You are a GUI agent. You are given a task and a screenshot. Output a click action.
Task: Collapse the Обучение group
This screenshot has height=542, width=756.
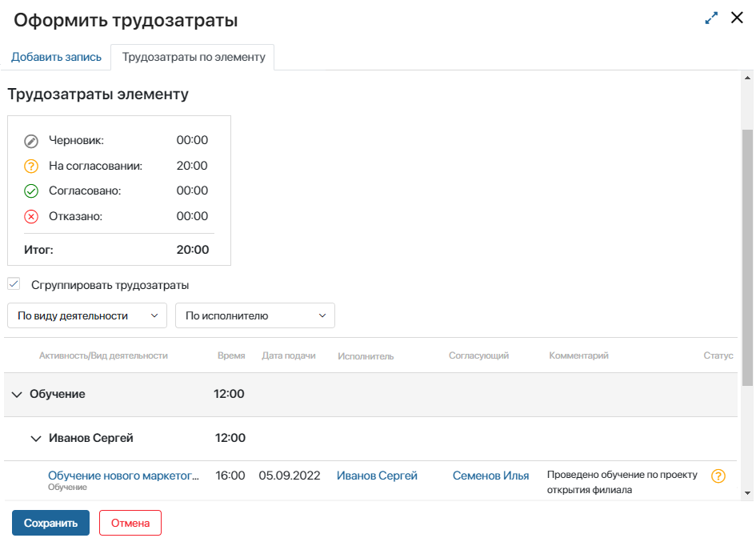point(17,395)
